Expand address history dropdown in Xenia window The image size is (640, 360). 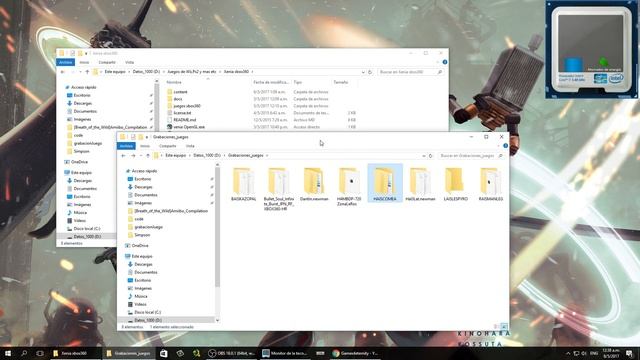363,72
